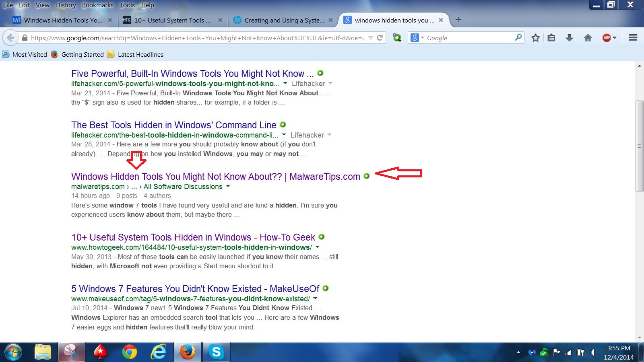Expand dropdown after lifehacker.com/the-best-tools URL
This screenshot has height=362, width=644.
pyautogui.click(x=284, y=135)
